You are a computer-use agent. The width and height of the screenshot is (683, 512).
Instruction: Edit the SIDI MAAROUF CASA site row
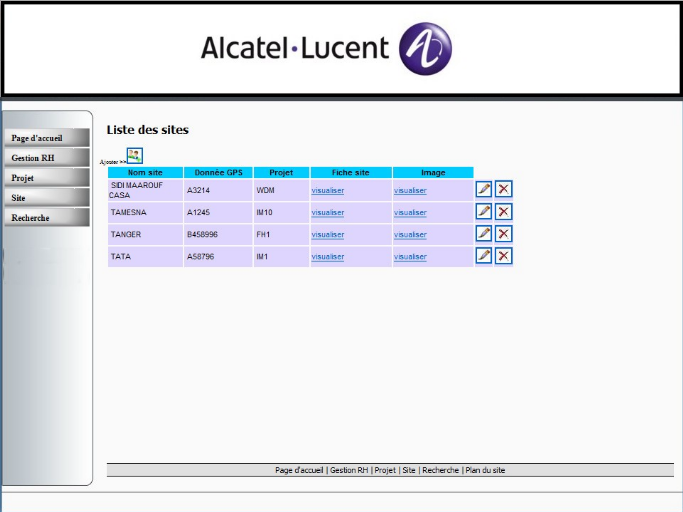coord(484,189)
